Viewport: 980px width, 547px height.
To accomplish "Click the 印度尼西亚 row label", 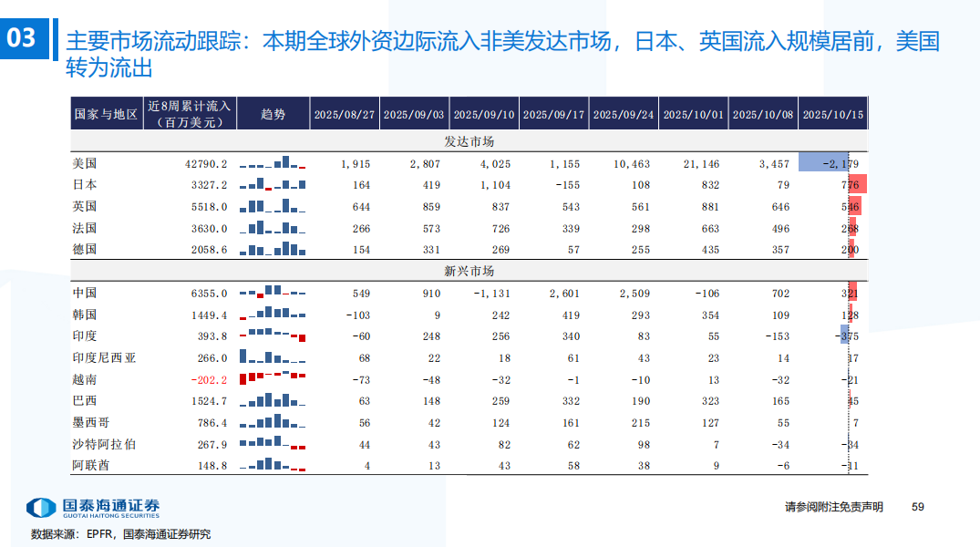I will (104, 357).
